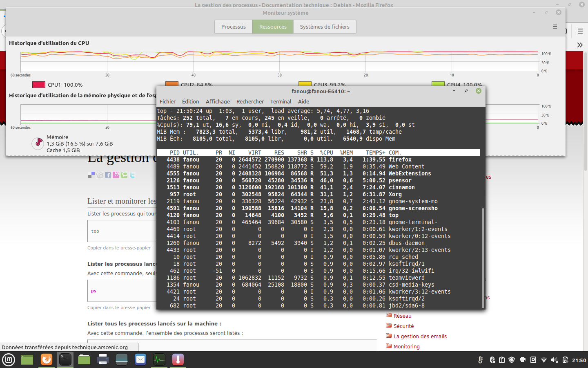This screenshot has width=588, height=368.
Task: Click the Sécurité category link
Action: [x=403, y=326]
